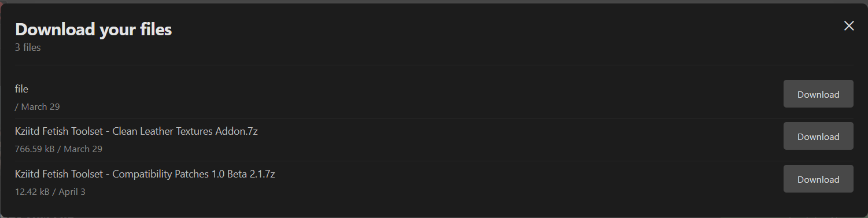Click the April 3 date text

click(72, 191)
